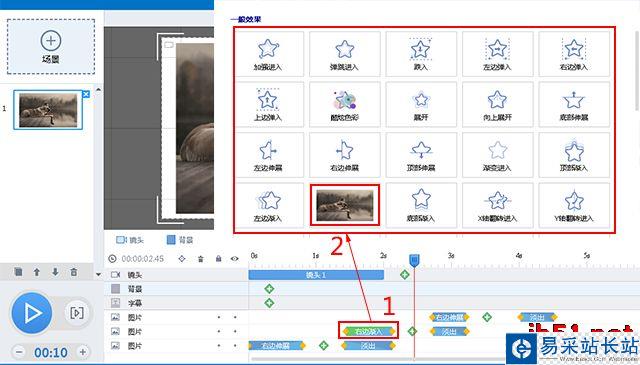Click the green plus right after the 右边伸展 clip
Screen dimensions: 640x365
(487, 317)
